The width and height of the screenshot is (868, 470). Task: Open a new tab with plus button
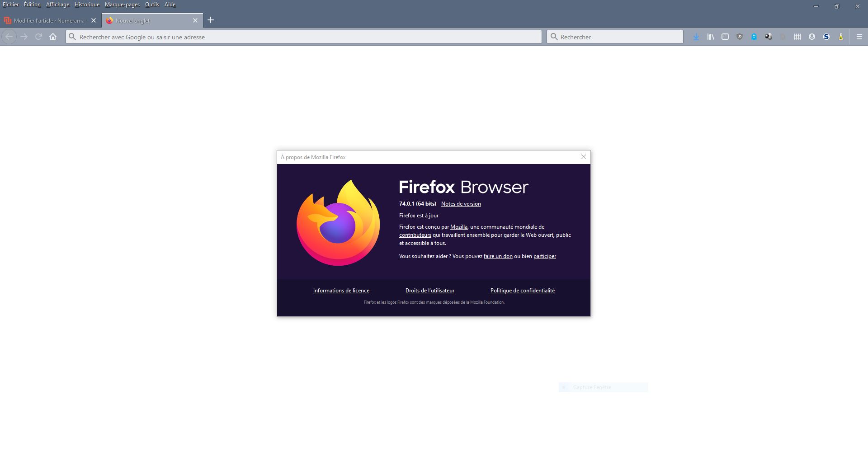[211, 20]
